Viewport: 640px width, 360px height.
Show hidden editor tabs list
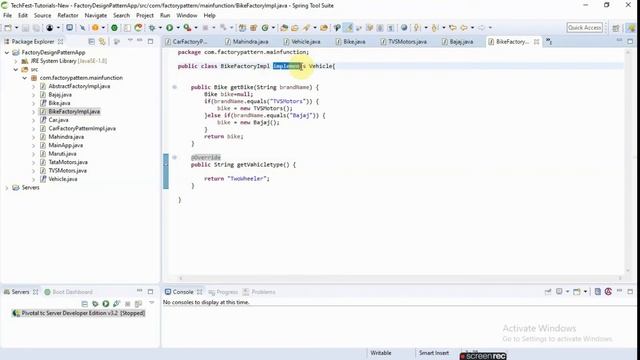tap(549, 42)
